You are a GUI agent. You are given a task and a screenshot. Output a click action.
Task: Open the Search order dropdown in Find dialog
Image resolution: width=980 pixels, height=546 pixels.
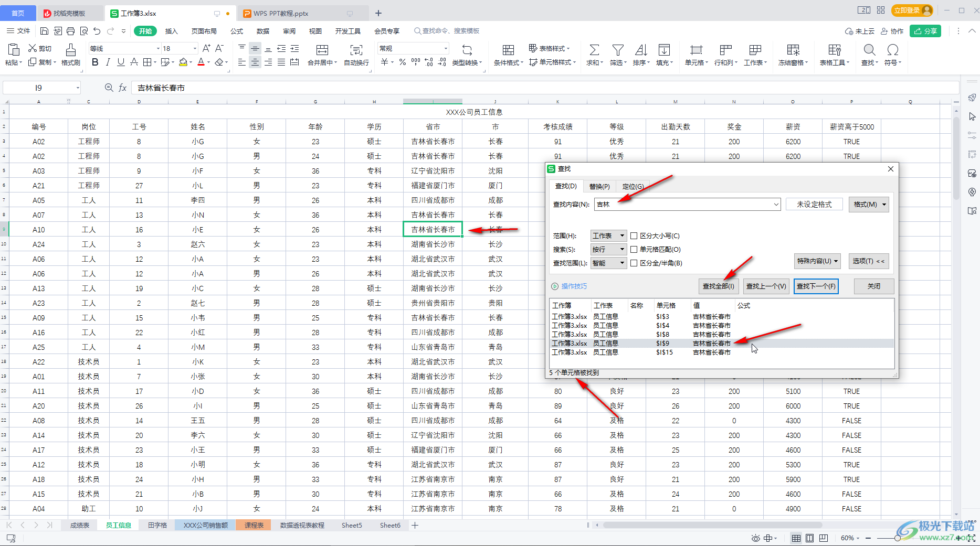click(x=609, y=250)
